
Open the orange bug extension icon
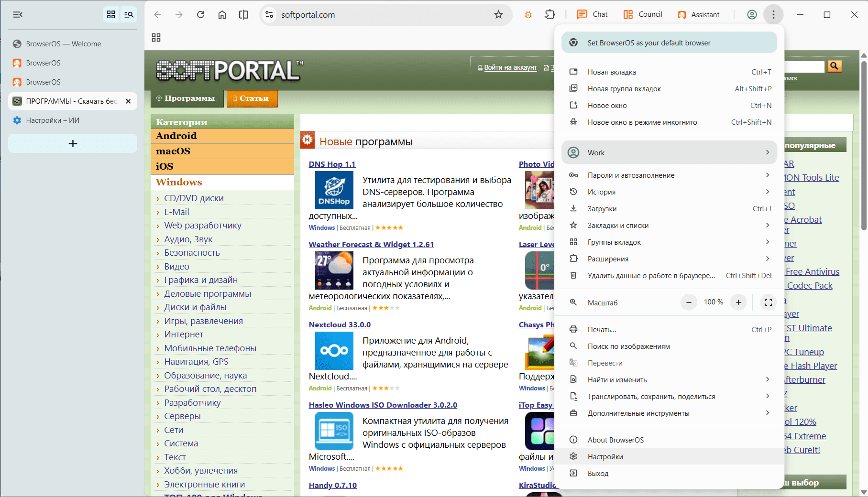[528, 15]
